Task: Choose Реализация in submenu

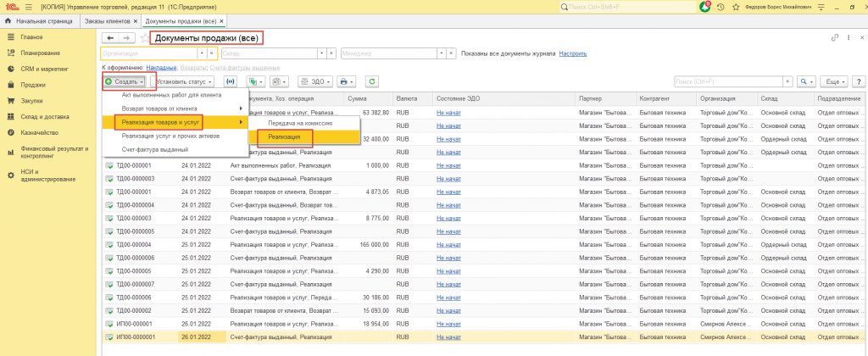Action: click(x=304, y=136)
